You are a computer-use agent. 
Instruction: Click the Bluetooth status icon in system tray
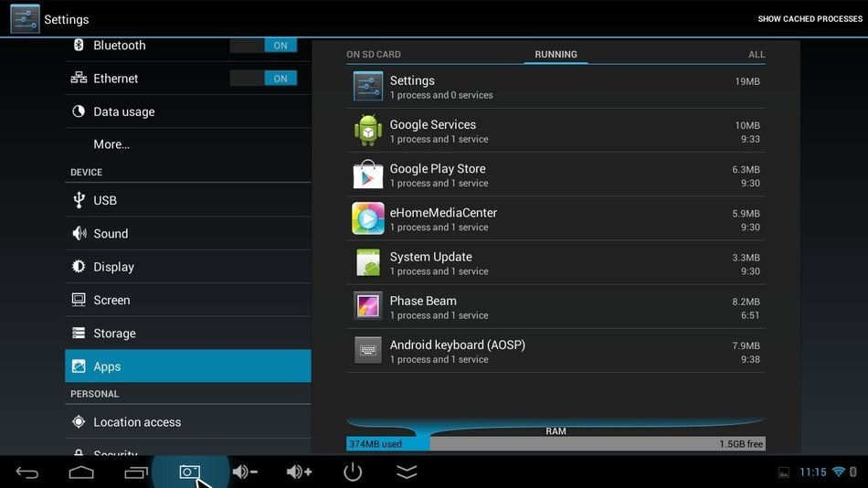click(853, 472)
